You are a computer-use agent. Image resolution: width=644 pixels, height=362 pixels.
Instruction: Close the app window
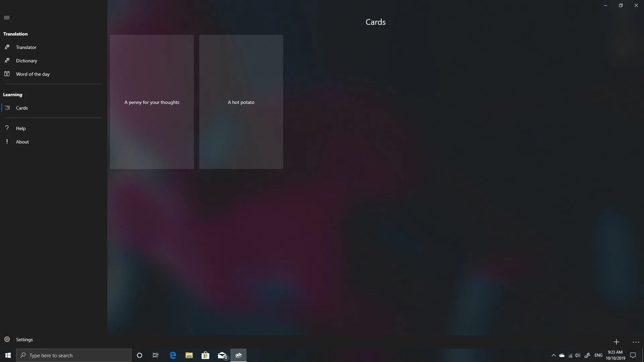[636, 5]
